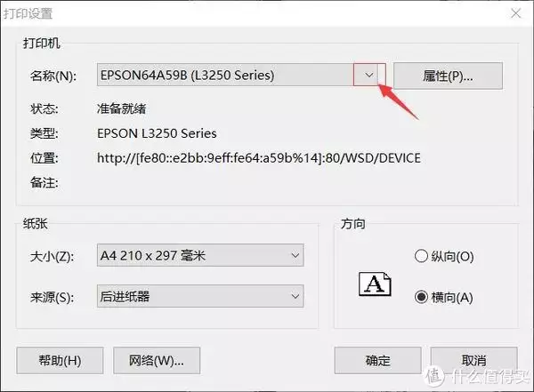Click the 后进纸器 source field text
The width and height of the screenshot is (534, 392).
click(x=125, y=296)
